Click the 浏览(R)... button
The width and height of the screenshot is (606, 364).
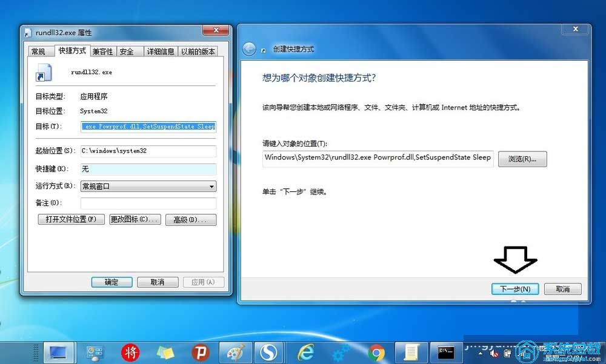[522, 159]
